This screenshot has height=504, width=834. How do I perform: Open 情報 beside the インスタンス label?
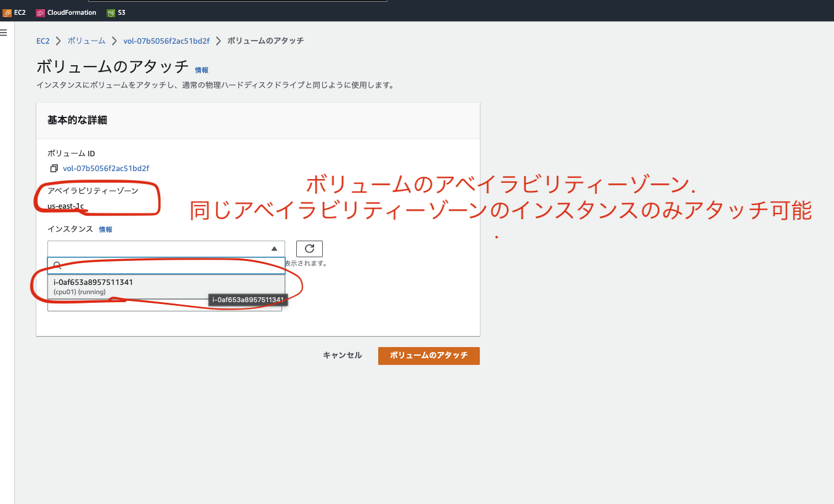click(105, 229)
